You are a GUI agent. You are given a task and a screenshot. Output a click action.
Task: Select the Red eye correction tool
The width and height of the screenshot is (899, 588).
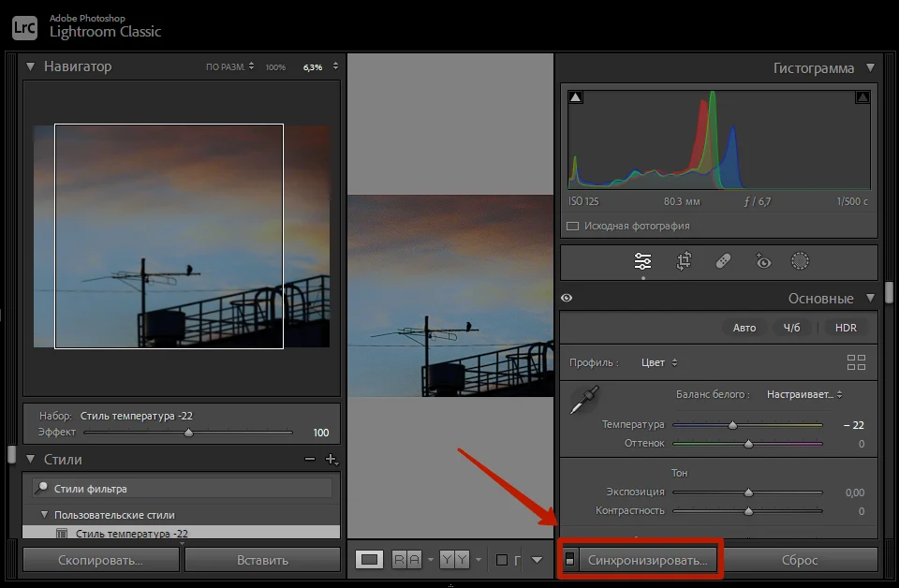[763, 262]
